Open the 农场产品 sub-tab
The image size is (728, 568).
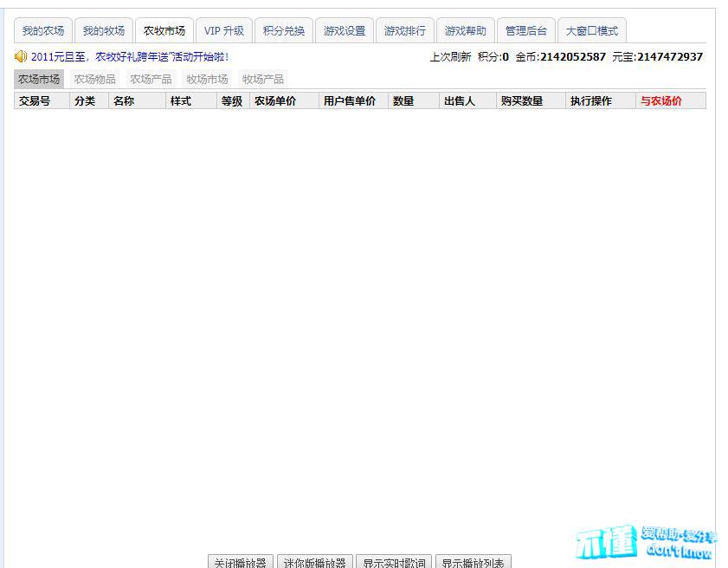(151, 79)
